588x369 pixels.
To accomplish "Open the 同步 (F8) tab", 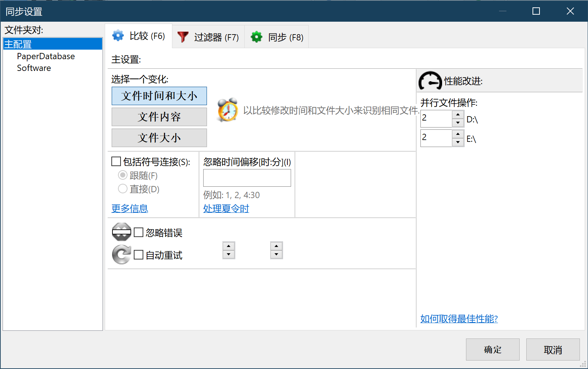I will [x=277, y=37].
